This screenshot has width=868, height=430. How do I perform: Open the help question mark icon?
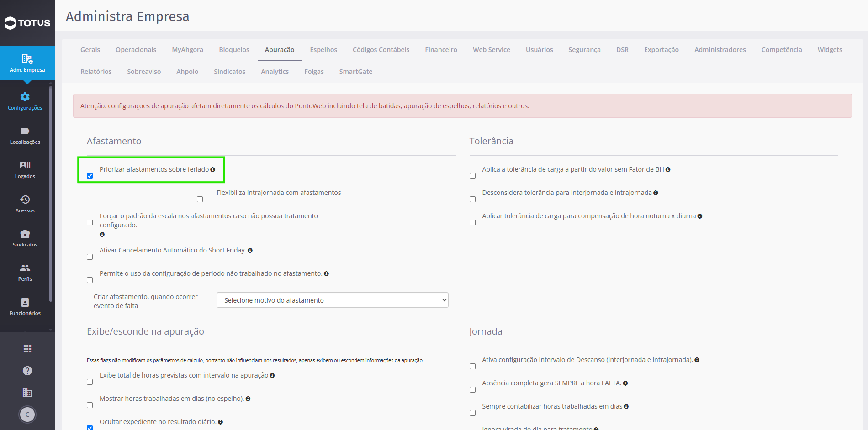click(x=27, y=371)
